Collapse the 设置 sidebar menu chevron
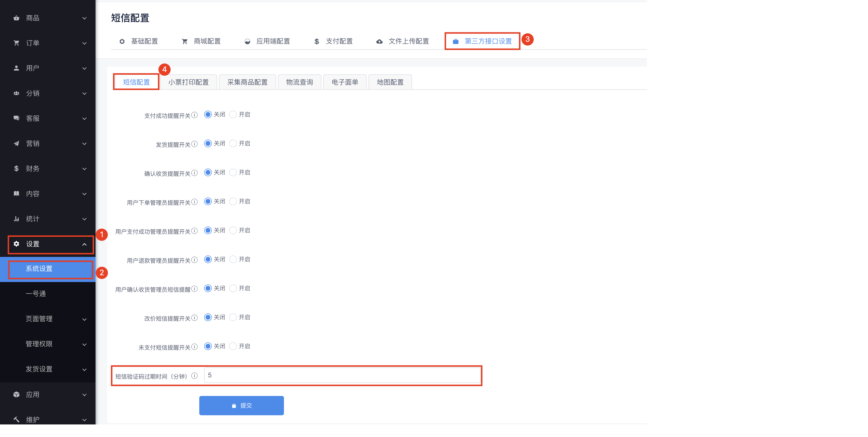This screenshot has width=868, height=437. click(x=84, y=244)
